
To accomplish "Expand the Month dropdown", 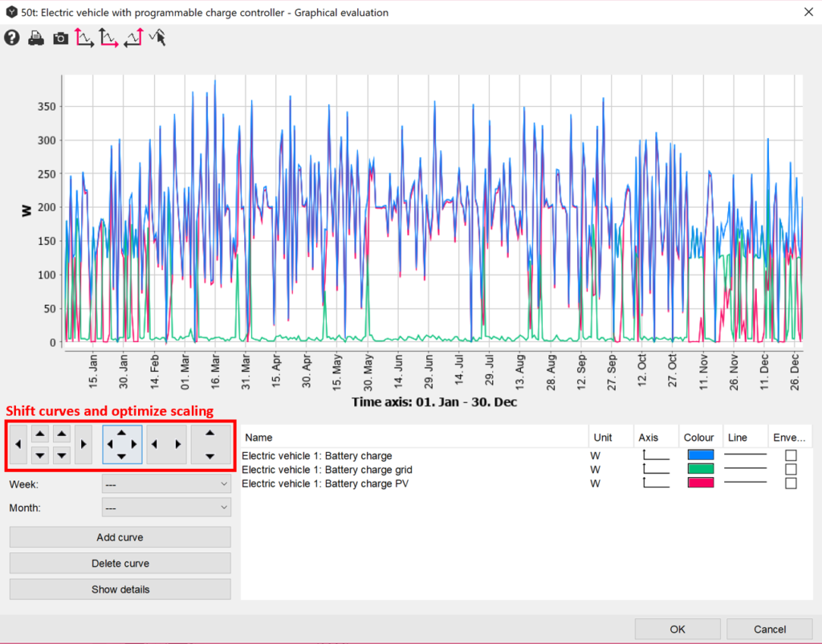I will click(166, 507).
